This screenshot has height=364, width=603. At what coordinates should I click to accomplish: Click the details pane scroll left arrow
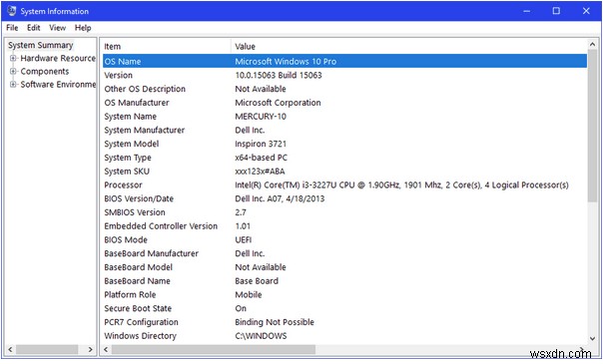pyautogui.click(x=106, y=350)
